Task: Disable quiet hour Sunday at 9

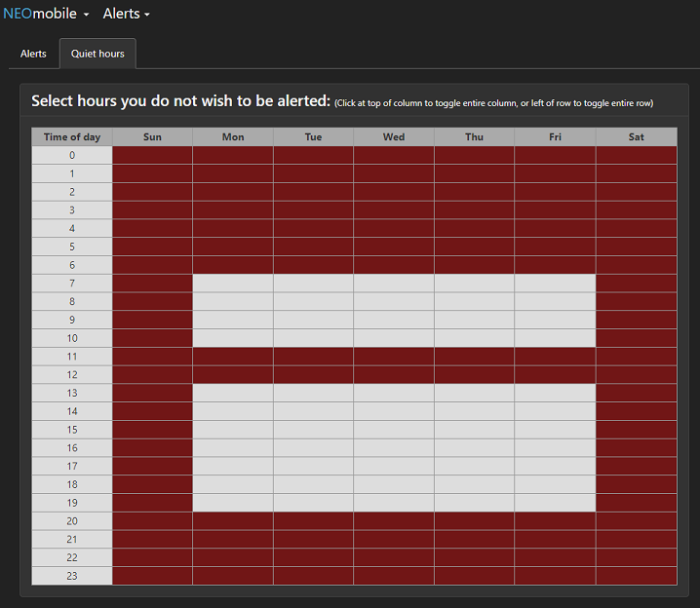Action: 152,320
